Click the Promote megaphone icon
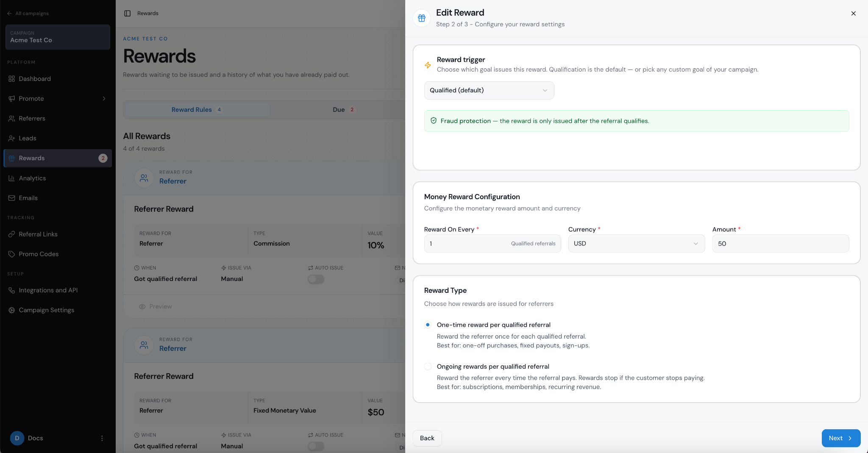 11,99
